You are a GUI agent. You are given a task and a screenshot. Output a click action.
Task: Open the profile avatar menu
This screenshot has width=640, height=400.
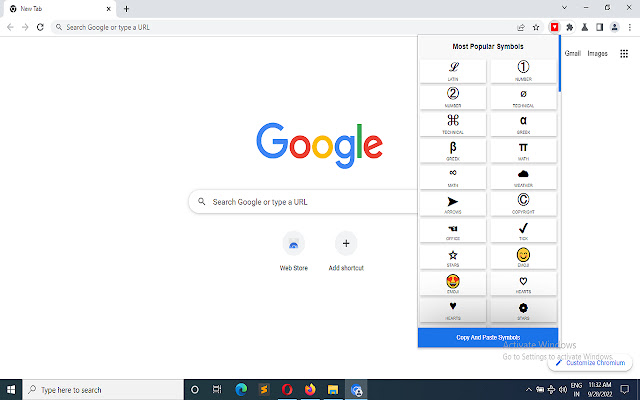point(614,27)
